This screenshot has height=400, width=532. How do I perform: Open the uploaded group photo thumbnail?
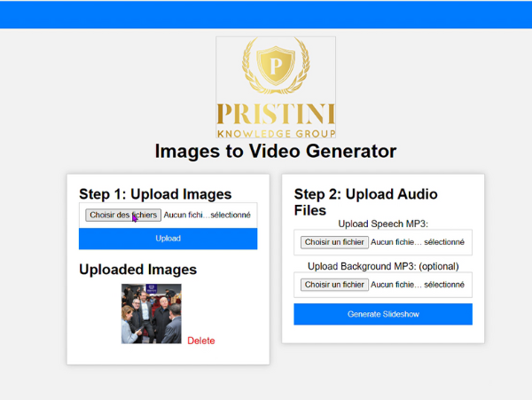(x=152, y=314)
